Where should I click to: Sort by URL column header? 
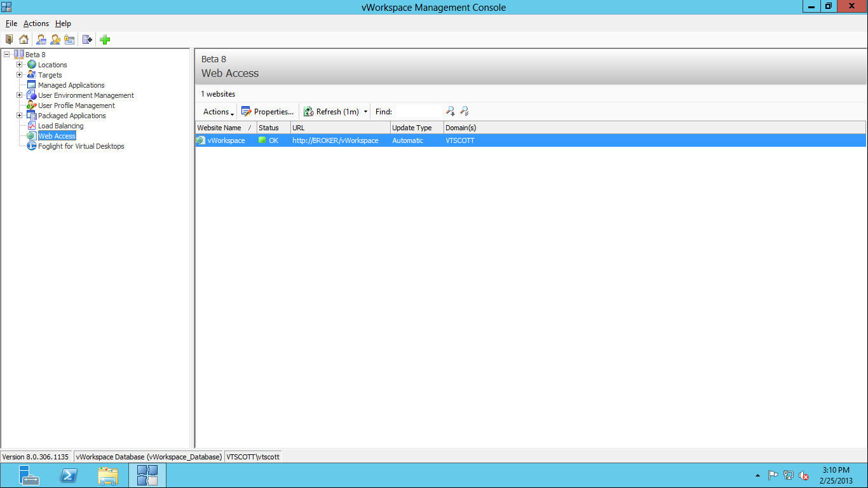(340, 128)
